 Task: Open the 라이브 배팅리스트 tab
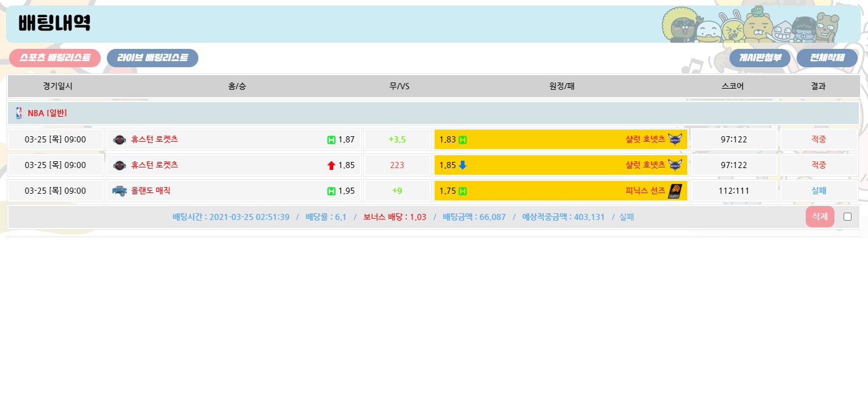(x=153, y=58)
